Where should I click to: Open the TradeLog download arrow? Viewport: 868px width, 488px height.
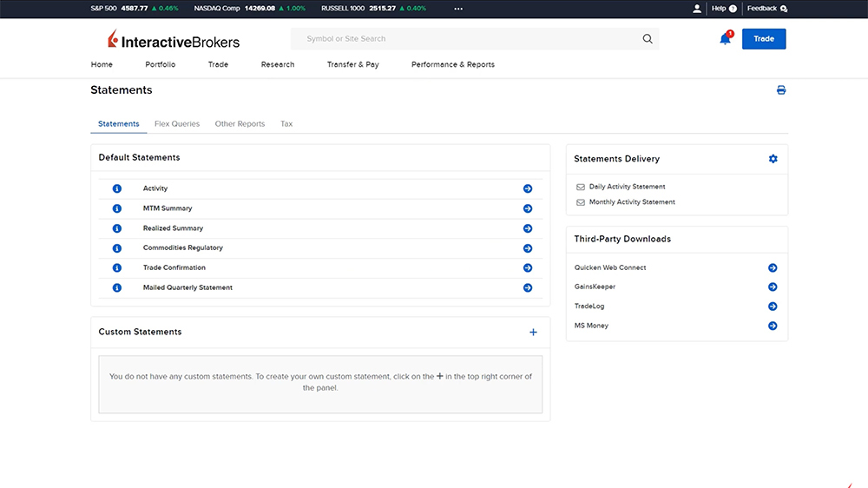773,307
